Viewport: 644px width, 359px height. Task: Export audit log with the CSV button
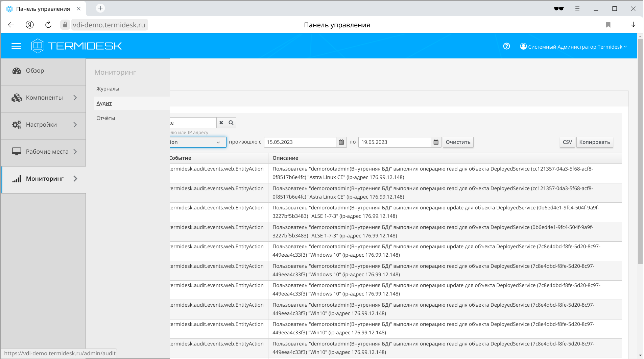(567, 142)
